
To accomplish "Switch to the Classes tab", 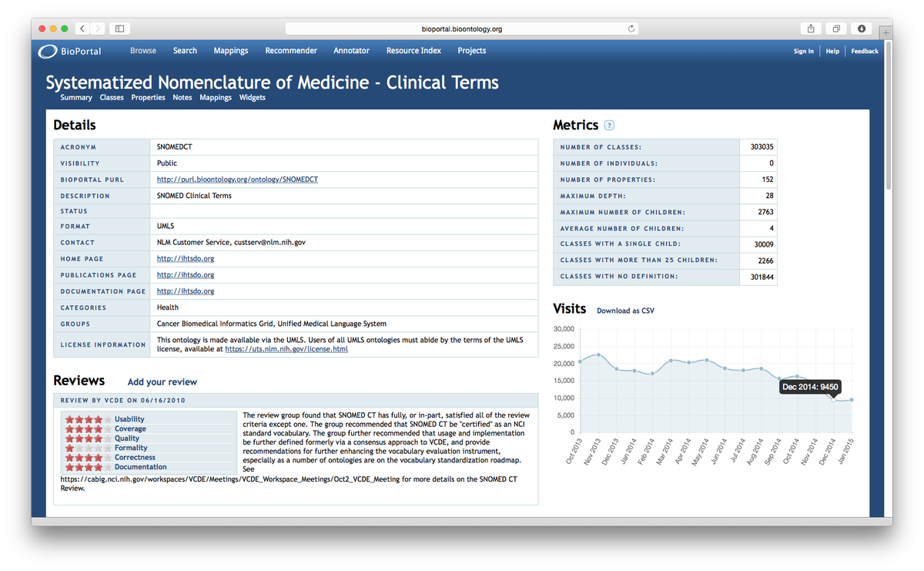I will click(x=112, y=98).
